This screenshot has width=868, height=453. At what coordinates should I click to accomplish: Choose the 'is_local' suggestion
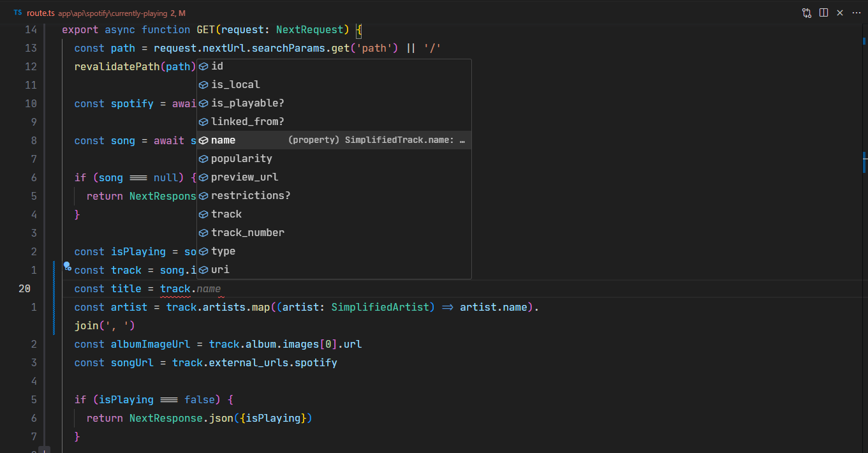coord(334,85)
